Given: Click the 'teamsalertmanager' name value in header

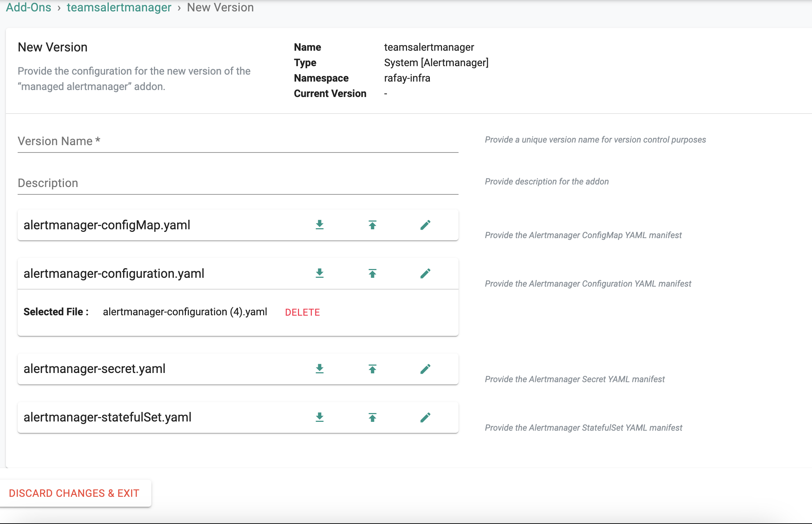Looking at the screenshot, I should (429, 47).
